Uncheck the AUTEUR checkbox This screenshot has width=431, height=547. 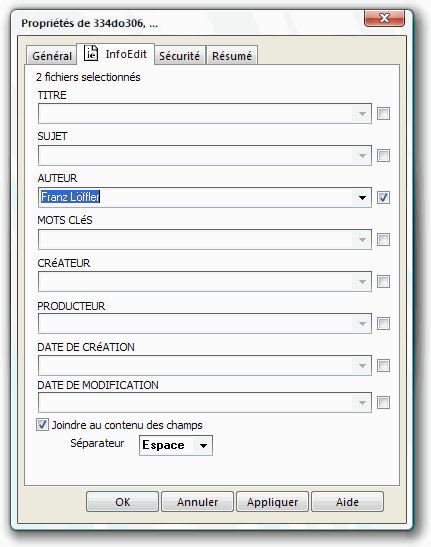coord(383,197)
